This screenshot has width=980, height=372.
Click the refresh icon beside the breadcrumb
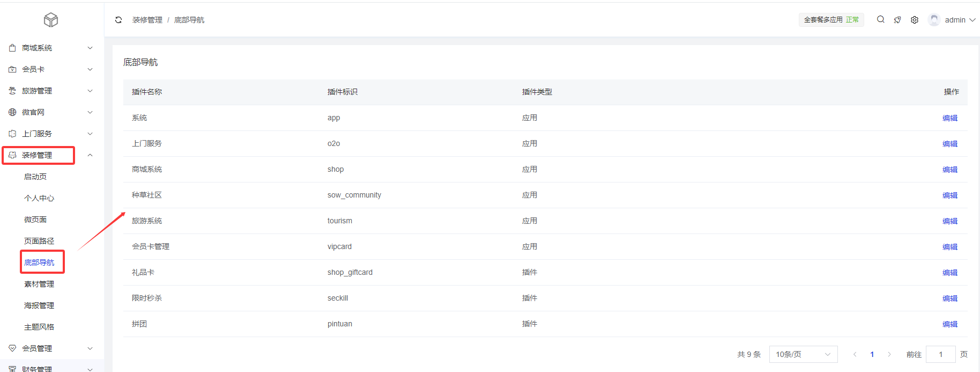click(118, 20)
